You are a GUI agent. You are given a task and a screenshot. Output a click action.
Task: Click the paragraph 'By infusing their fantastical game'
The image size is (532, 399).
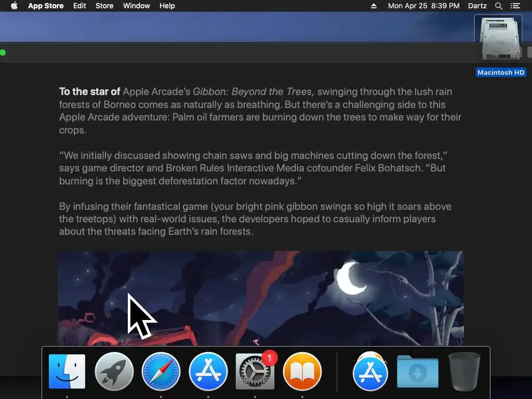[255, 219]
